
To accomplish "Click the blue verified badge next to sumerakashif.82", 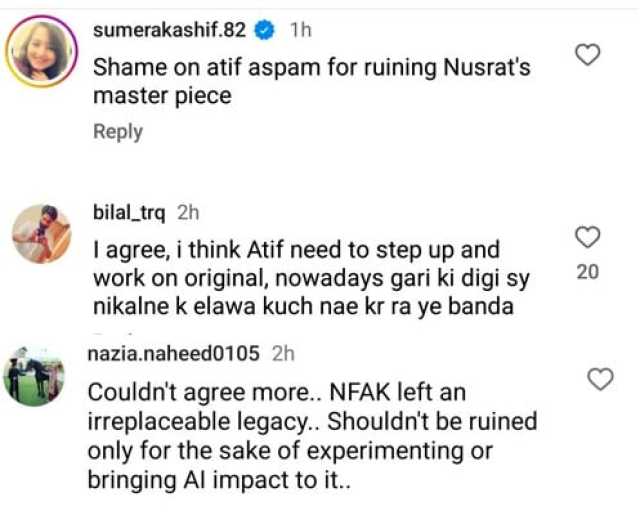I will [264, 31].
